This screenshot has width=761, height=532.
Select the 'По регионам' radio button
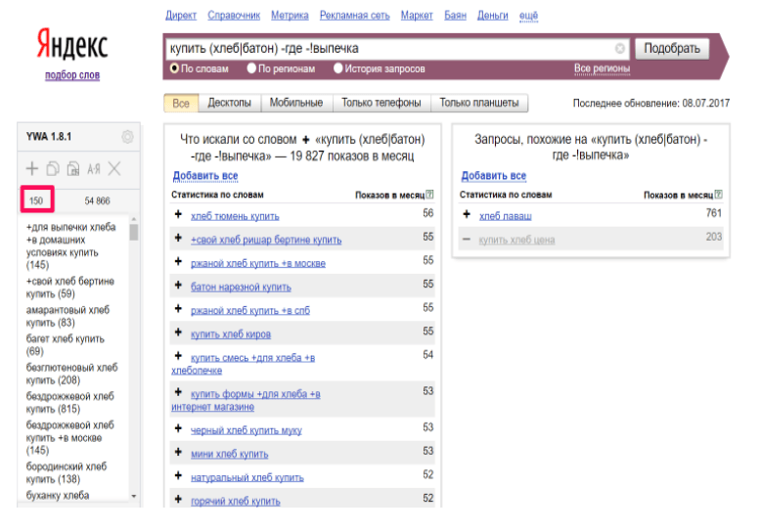(251, 68)
